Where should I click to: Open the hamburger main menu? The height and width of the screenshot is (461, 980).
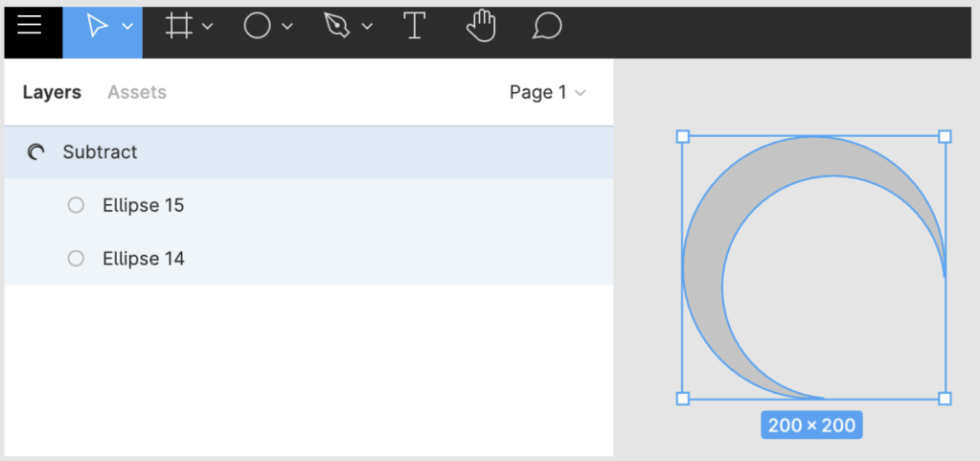[x=30, y=26]
